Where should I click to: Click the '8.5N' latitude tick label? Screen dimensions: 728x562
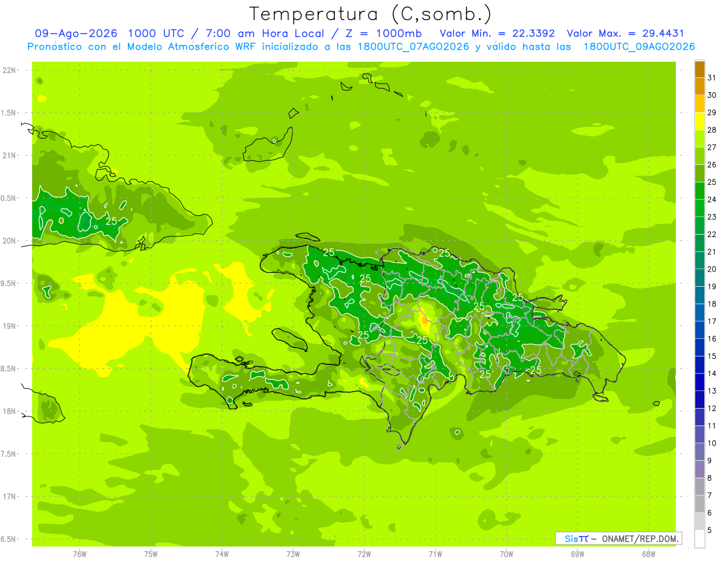pos(9,369)
